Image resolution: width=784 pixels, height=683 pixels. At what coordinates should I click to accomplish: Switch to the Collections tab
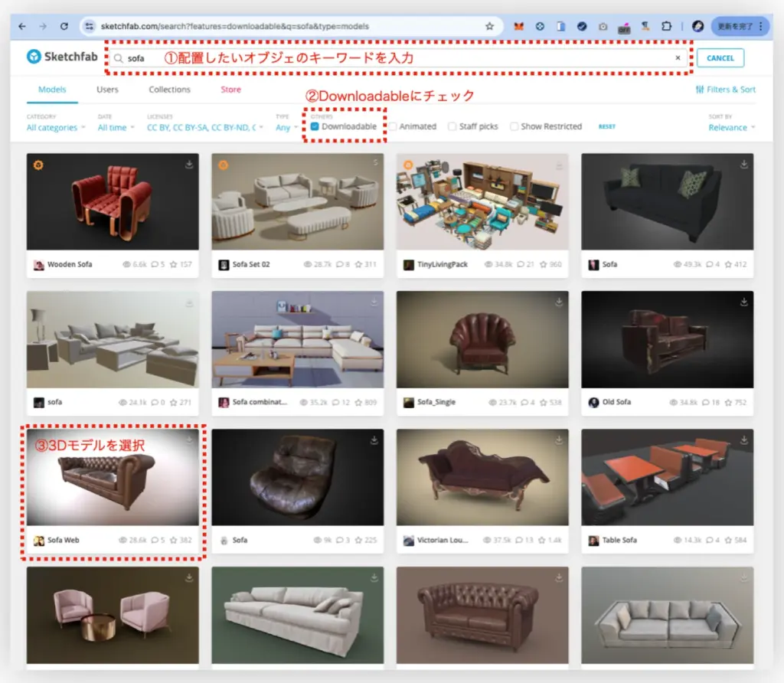169,90
